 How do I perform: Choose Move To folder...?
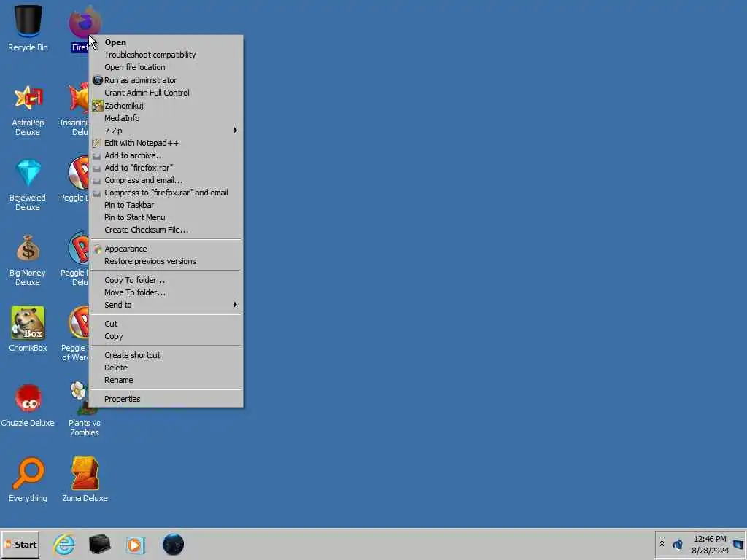(166, 292)
